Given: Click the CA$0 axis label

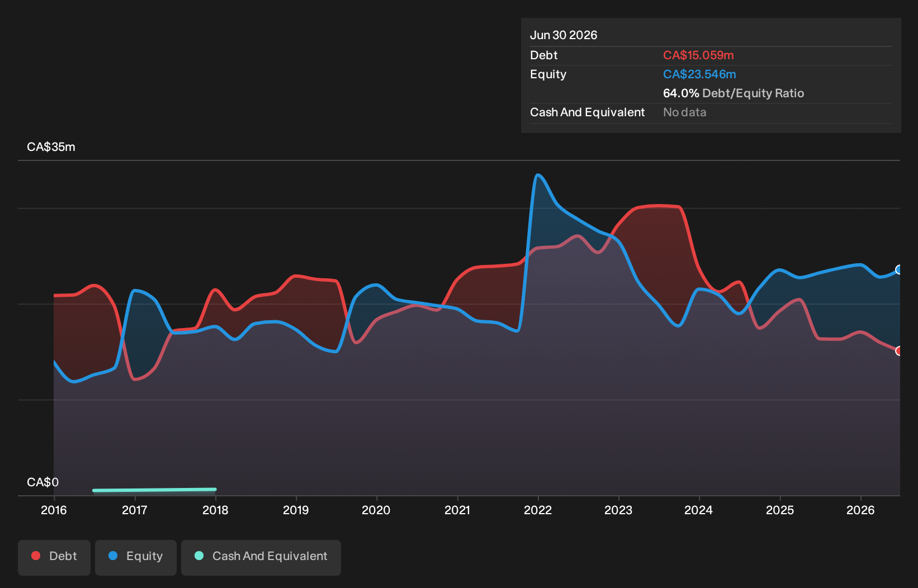Looking at the screenshot, I should coord(42,482).
